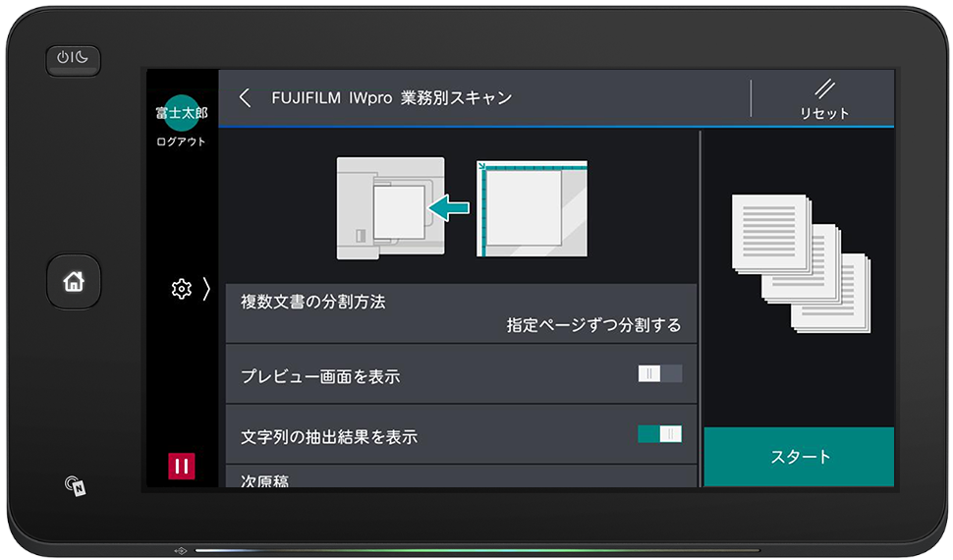Tap the ログアウト label
This screenshot has width=953, height=560.
(181, 141)
